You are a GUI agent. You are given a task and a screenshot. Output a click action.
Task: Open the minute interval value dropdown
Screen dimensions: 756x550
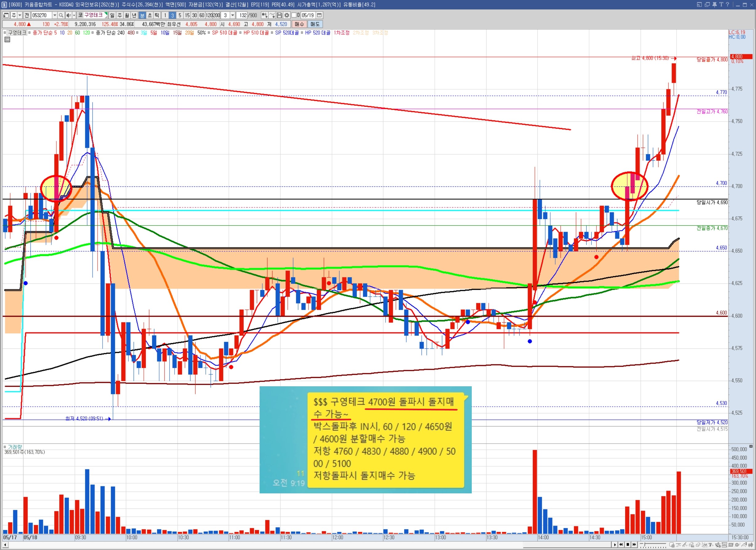(x=233, y=15)
